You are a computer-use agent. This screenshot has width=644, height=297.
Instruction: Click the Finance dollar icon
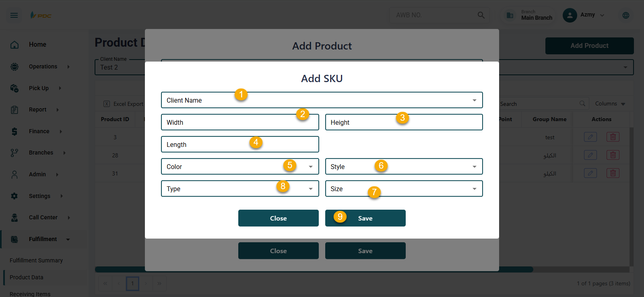[x=14, y=131]
